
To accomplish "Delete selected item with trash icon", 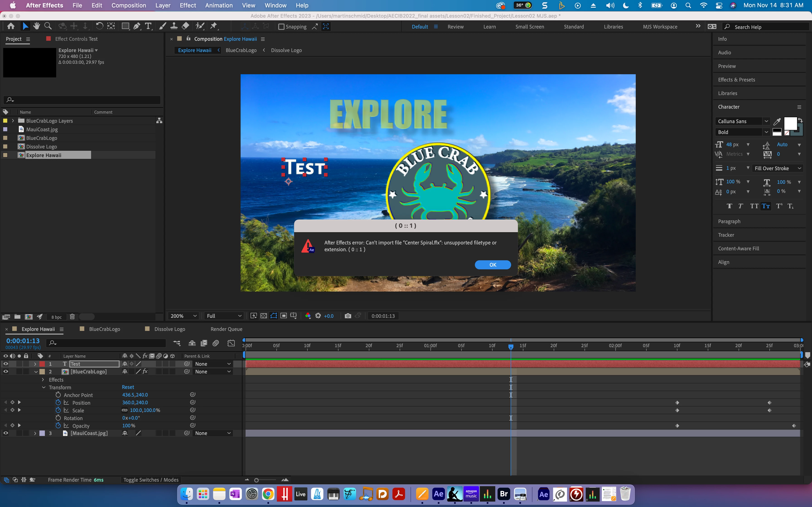I will pos(72,317).
